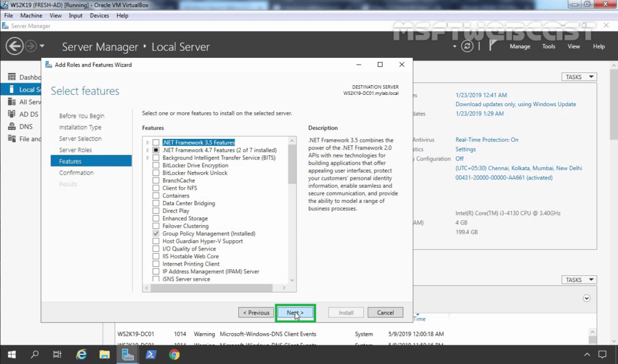Click the Previous button

(256, 312)
